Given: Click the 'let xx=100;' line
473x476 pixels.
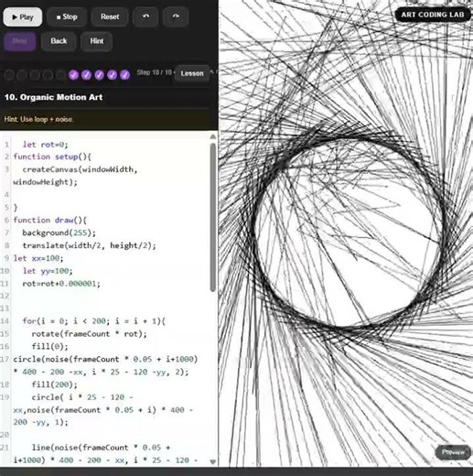Looking at the screenshot, I should (38, 258).
